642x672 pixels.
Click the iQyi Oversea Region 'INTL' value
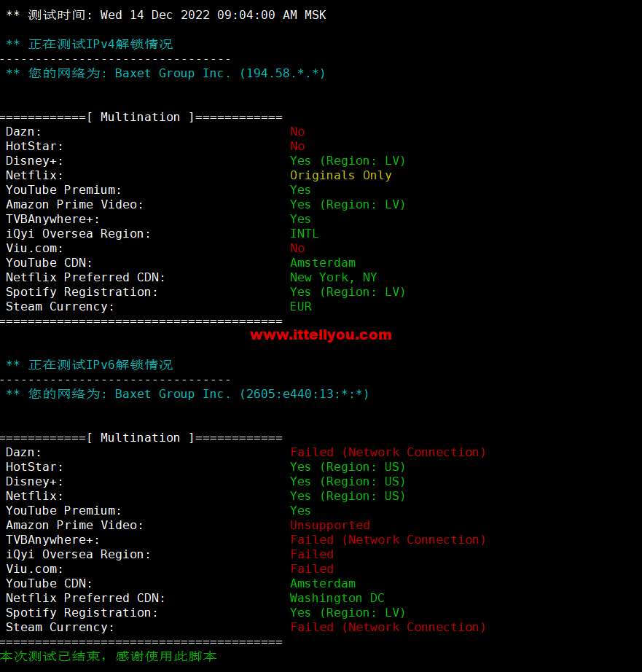click(x=305, y=233)
